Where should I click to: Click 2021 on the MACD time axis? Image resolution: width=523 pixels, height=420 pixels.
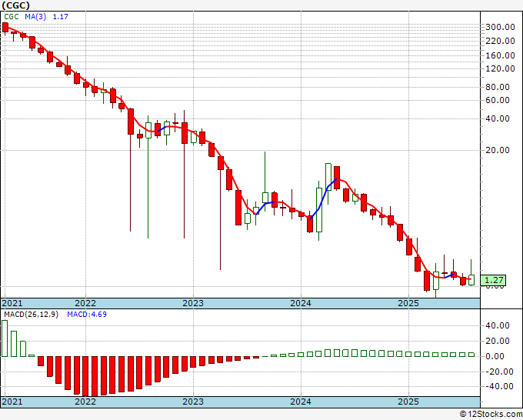[12, 402]
